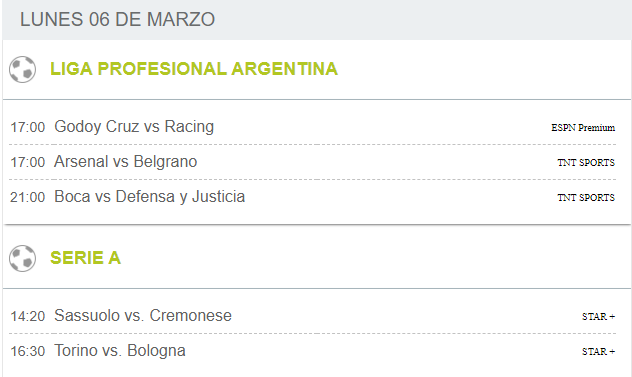Click the ESPN Premium channel label

(x=583, y=128)
